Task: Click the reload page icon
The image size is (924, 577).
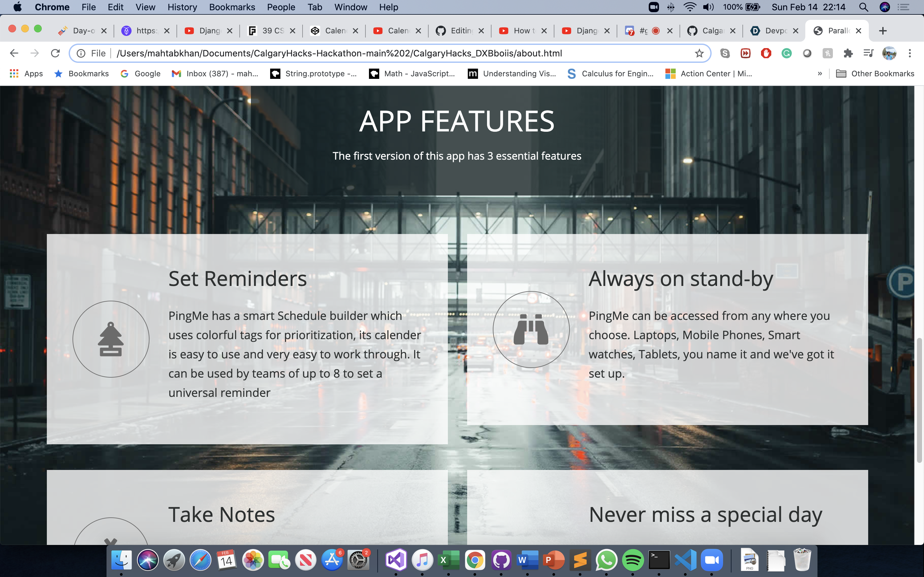Action: [56, 54]
